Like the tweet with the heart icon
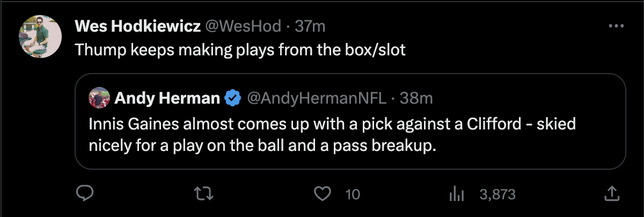The width and height of the screenshot is (644, 217). click(321, 194)
